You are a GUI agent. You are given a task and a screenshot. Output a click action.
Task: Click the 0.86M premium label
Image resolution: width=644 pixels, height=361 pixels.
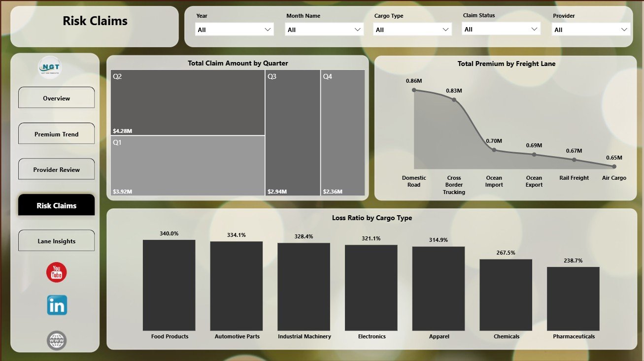coord(414,80)
